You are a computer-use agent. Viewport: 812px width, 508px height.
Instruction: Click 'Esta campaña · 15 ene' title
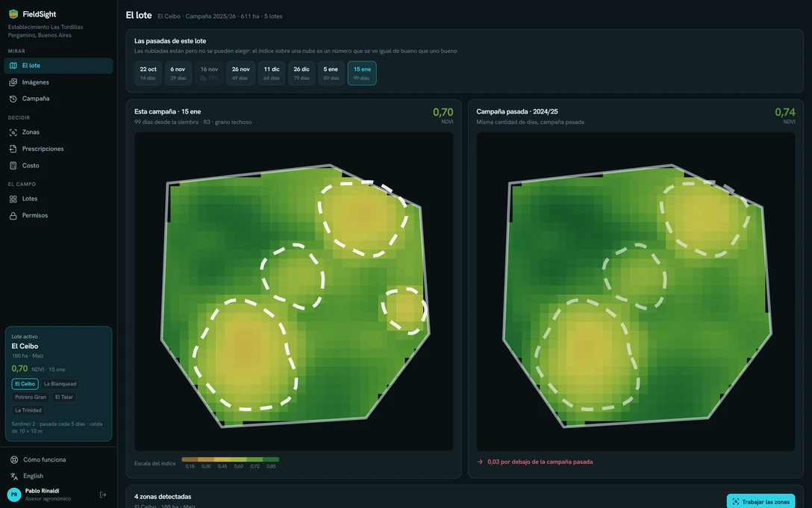(167, 111)
